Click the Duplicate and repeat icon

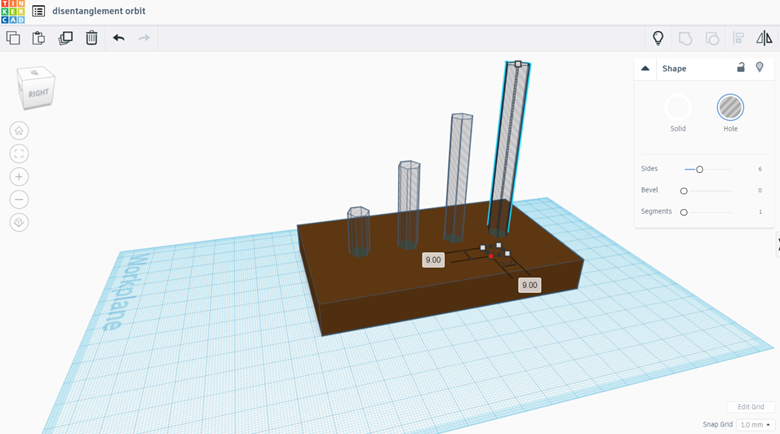click(x=65, y=38)
